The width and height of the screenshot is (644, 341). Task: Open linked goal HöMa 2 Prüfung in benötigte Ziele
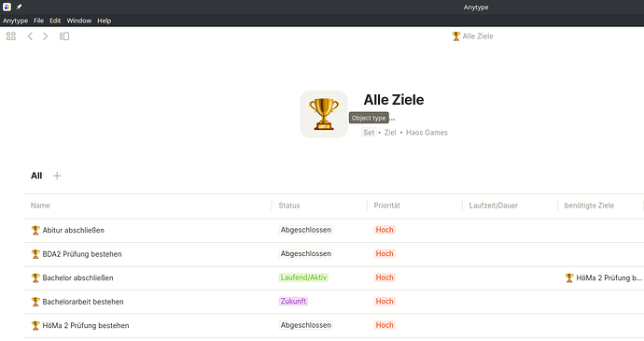603,278
